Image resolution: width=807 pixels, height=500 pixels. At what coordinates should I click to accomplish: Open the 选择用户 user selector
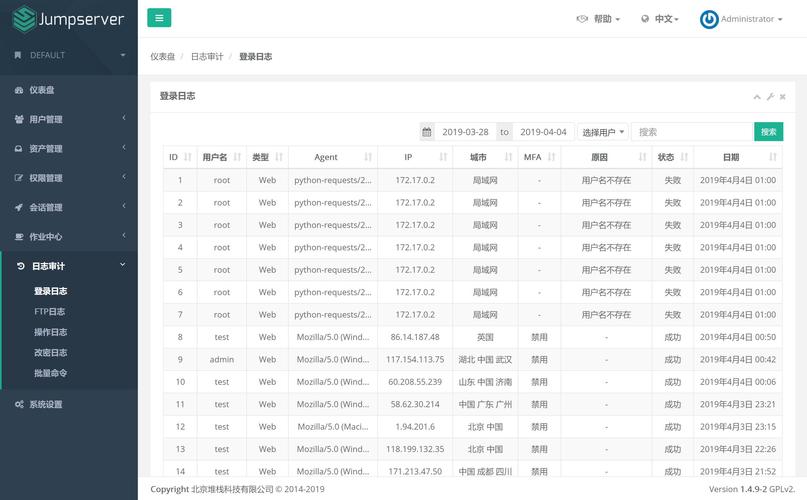point(603,132)
